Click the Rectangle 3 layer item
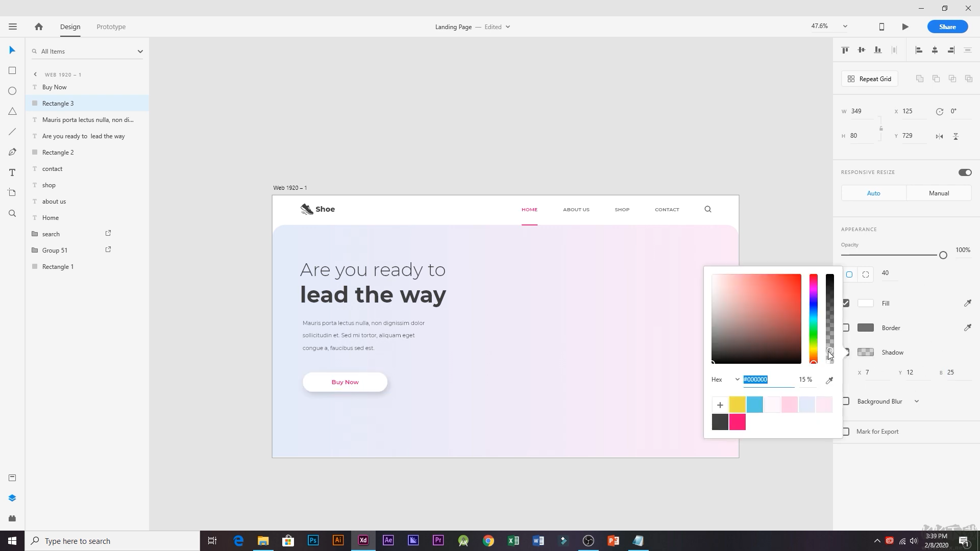Image resolution: width=980 pixels, height=551 pixels. pyautogui.click(x=58, y=103)
